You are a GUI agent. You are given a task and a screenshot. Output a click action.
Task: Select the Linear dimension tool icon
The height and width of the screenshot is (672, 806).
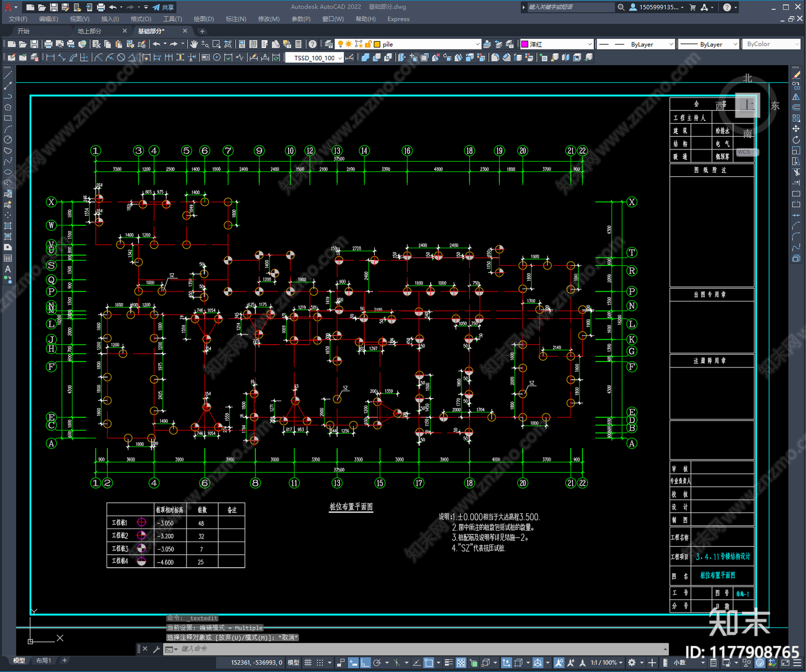(50, 57)
